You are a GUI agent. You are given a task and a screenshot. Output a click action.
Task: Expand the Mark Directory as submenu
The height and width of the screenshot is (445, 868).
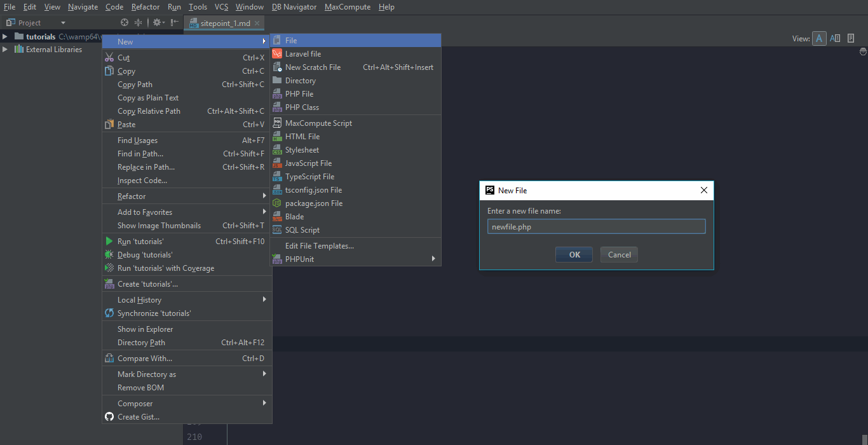pos(187,374)
